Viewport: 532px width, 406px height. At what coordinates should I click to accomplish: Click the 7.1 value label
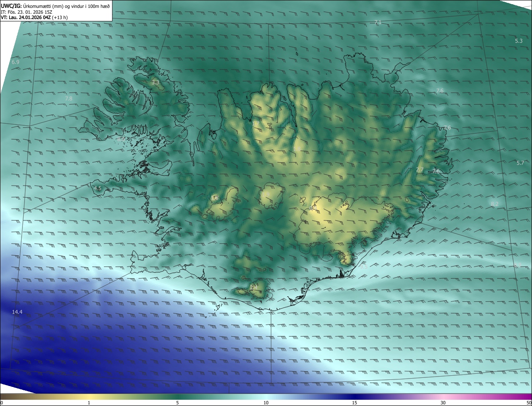[377, 22]
